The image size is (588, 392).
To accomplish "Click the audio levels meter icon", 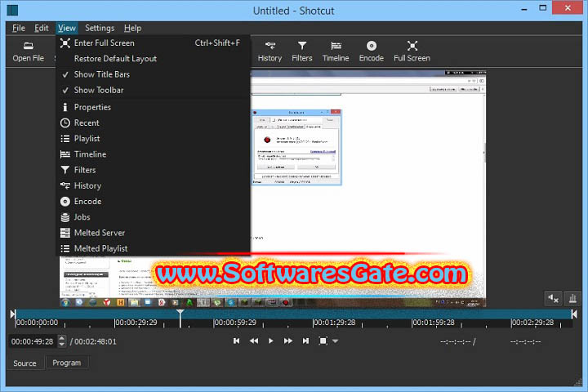I will 572,299.
